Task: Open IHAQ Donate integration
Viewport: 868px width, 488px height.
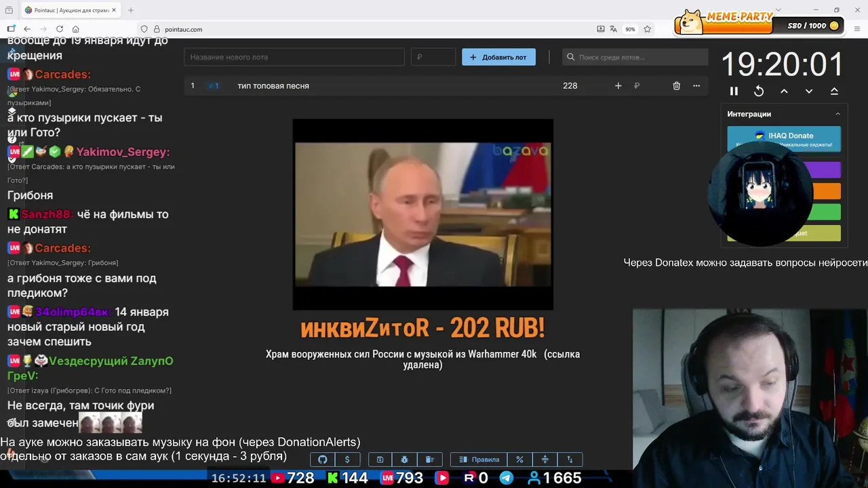Action: pos(784,138)
